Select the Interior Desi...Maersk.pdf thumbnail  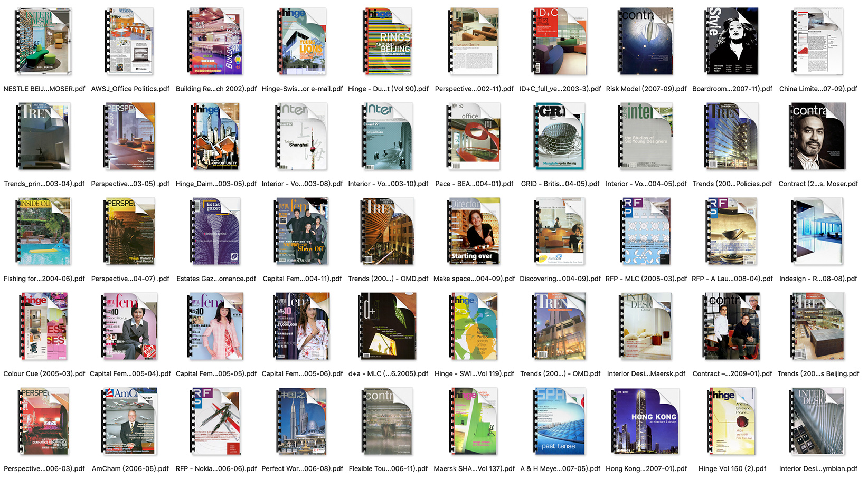click(646, 326)
